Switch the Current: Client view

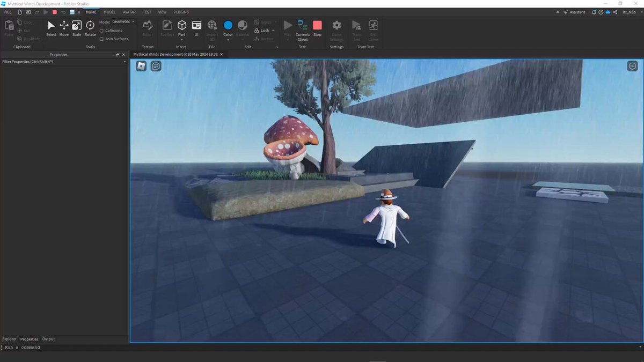tap(303, 31)
